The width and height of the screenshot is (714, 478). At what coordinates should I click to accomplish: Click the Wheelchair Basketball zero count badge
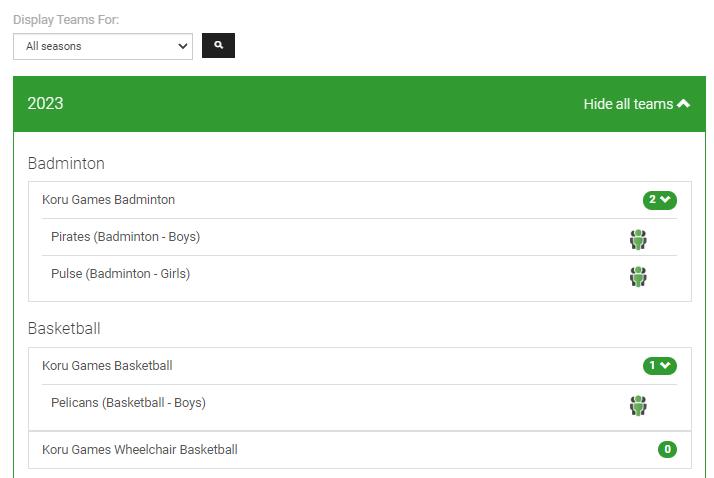click(667, 450)
